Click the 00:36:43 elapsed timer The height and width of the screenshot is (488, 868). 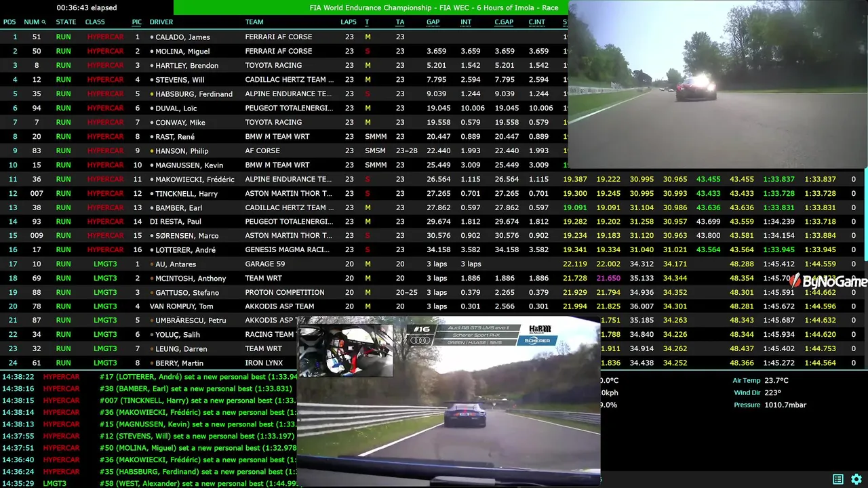[87, 8]
